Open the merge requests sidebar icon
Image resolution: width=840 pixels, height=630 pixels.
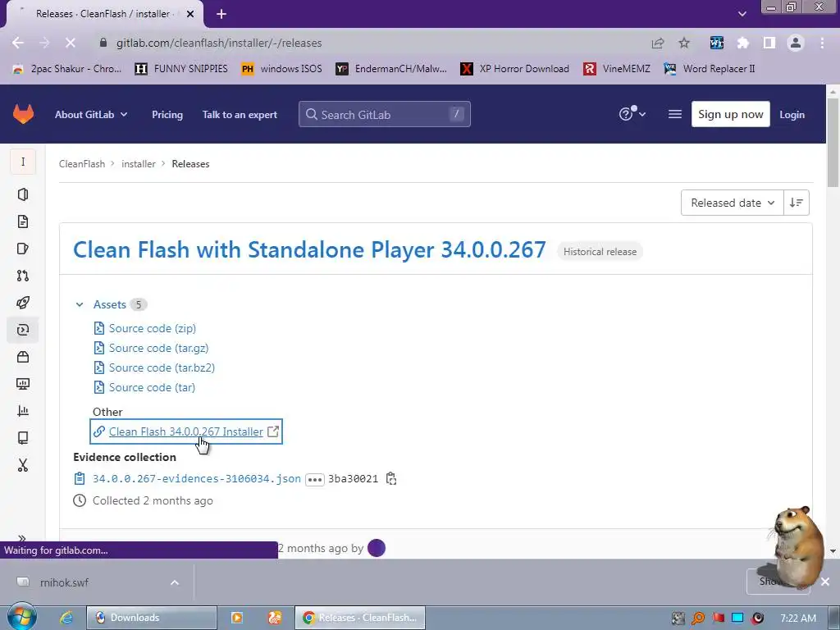(x=22, y=276)
